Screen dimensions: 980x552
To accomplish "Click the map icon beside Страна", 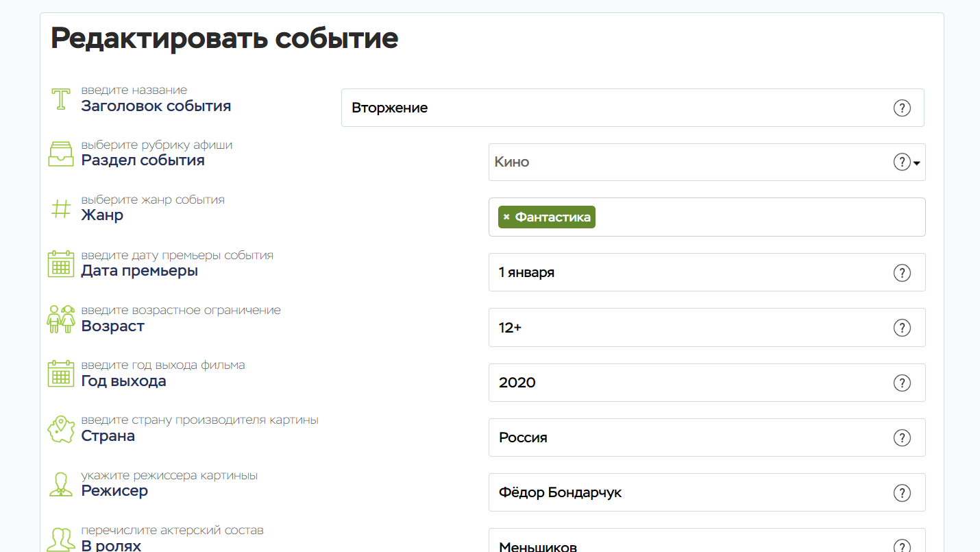I will 60,429.
